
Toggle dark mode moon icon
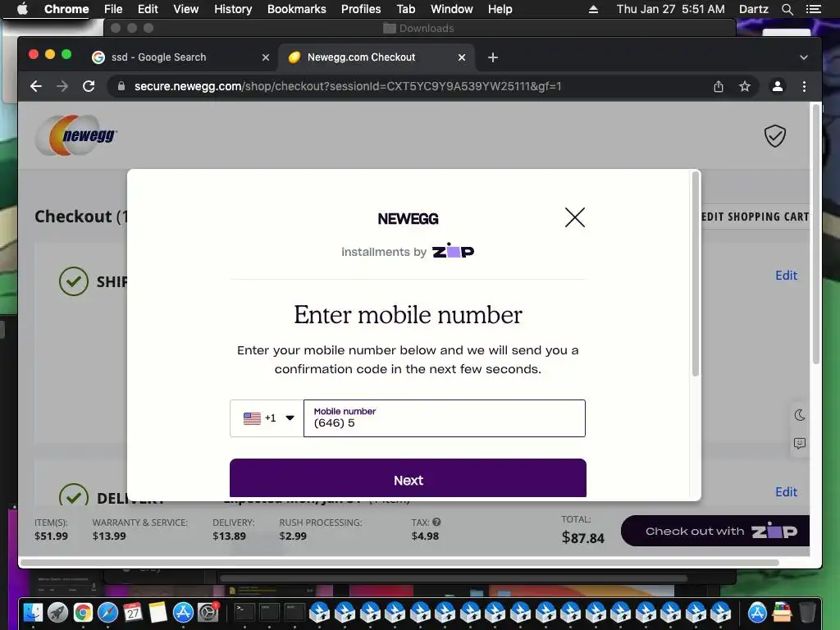tap(799, 415)
